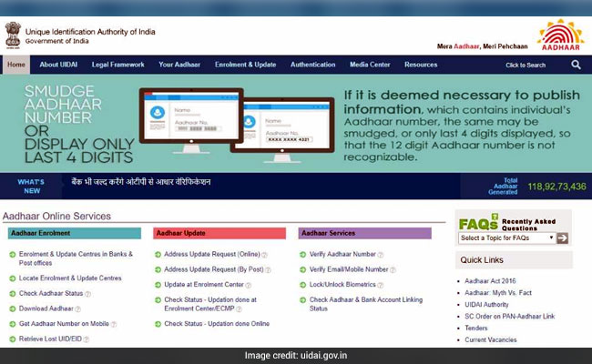
Task: Open the Legal Framework menu
Action: (x=117, y=65)
